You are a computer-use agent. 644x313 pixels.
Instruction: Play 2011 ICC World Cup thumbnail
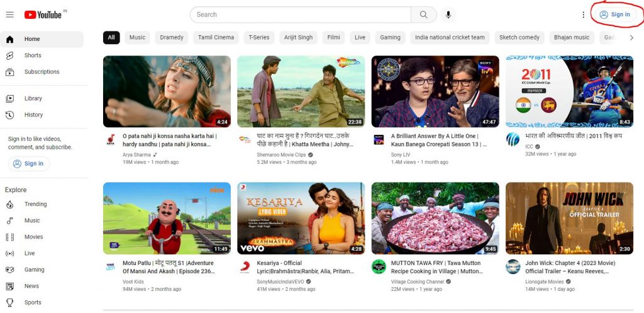[x=569, y=91]
